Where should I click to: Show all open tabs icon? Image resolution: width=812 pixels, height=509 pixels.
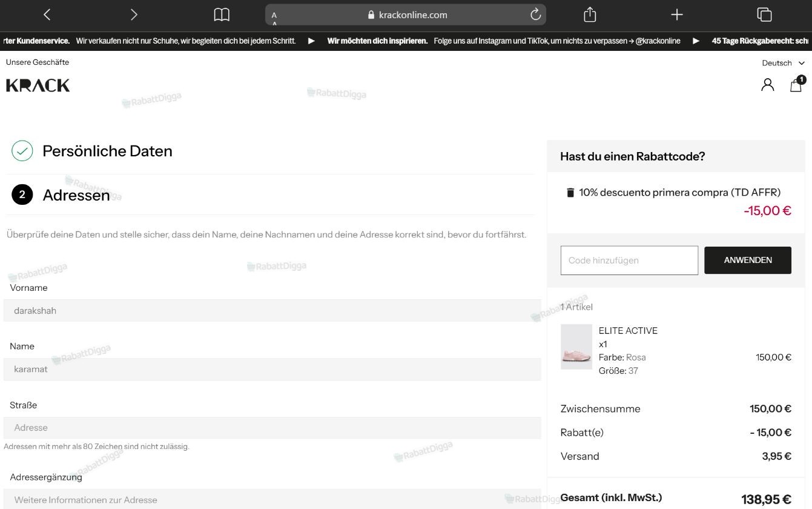[x=764, y=15]
